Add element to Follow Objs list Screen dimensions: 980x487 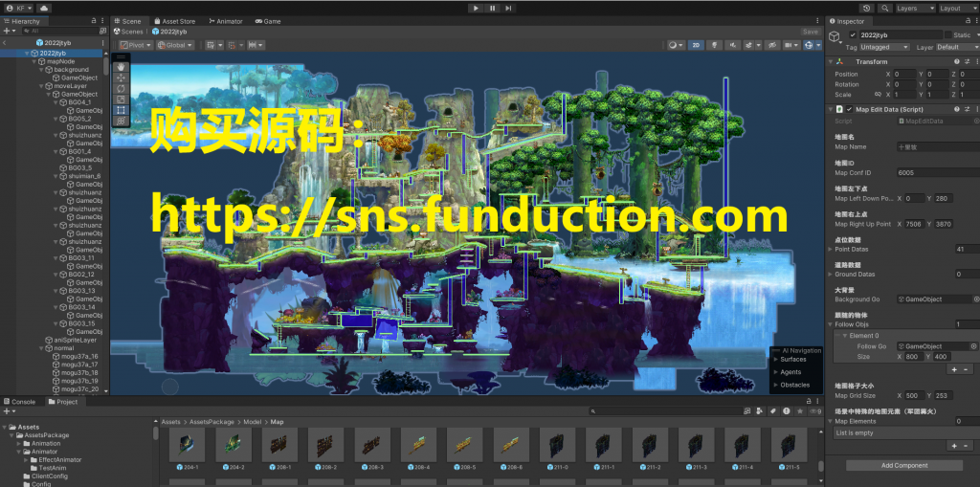pos(954,369)
